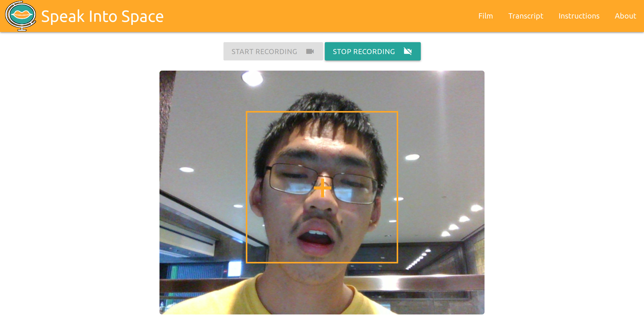Open the Film page
The image size is (644, 316).
(486, 16)
